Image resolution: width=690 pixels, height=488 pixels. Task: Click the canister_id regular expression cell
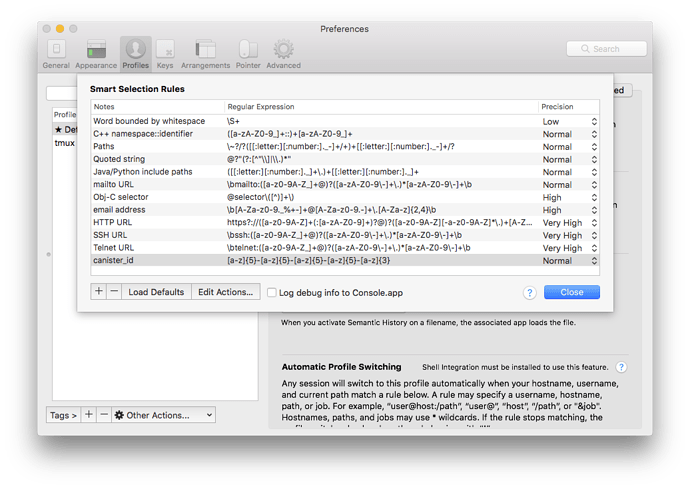308,261
